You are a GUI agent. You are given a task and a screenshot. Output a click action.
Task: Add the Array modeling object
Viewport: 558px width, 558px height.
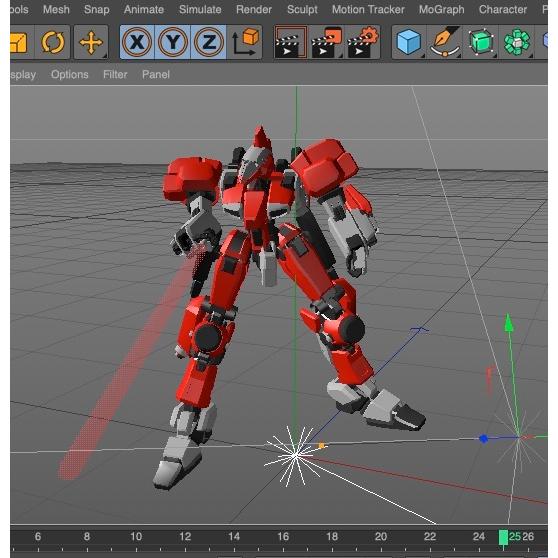click(x=517, y=42)
